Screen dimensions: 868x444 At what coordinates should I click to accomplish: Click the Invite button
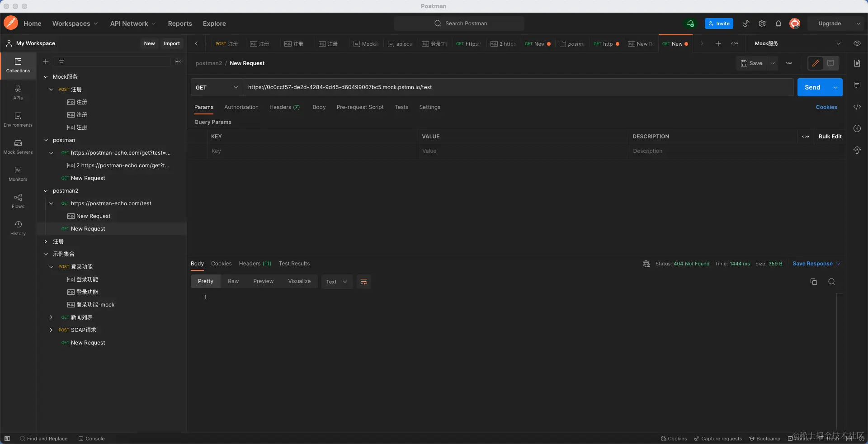[x=719, y=24]
